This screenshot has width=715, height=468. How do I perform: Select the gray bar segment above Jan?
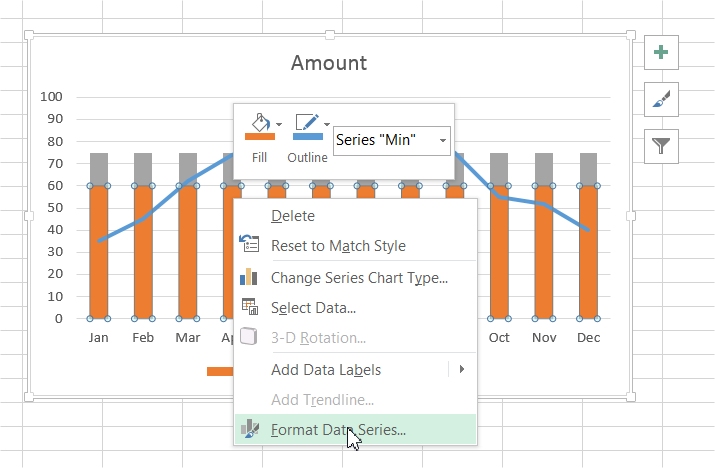[99, 169]
